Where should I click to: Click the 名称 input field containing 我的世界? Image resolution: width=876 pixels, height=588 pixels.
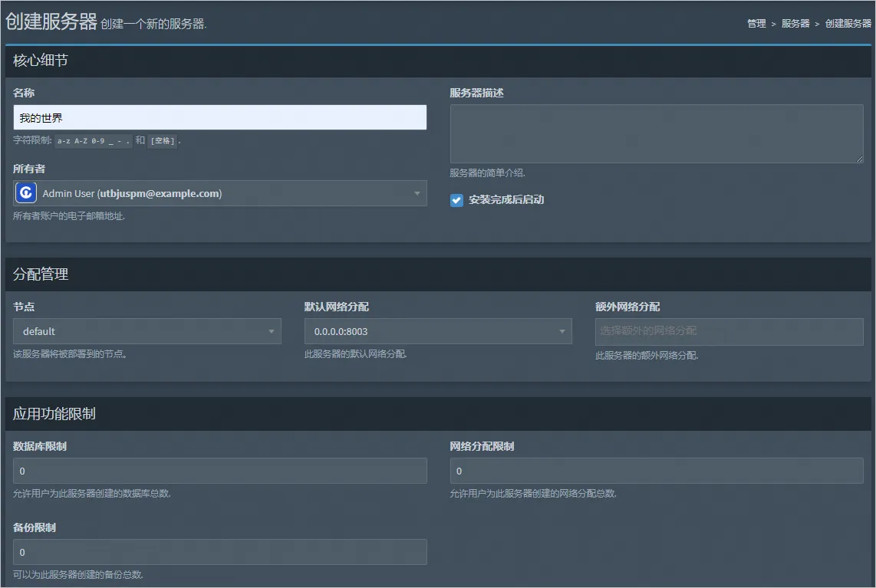click(x=219, y=117)
